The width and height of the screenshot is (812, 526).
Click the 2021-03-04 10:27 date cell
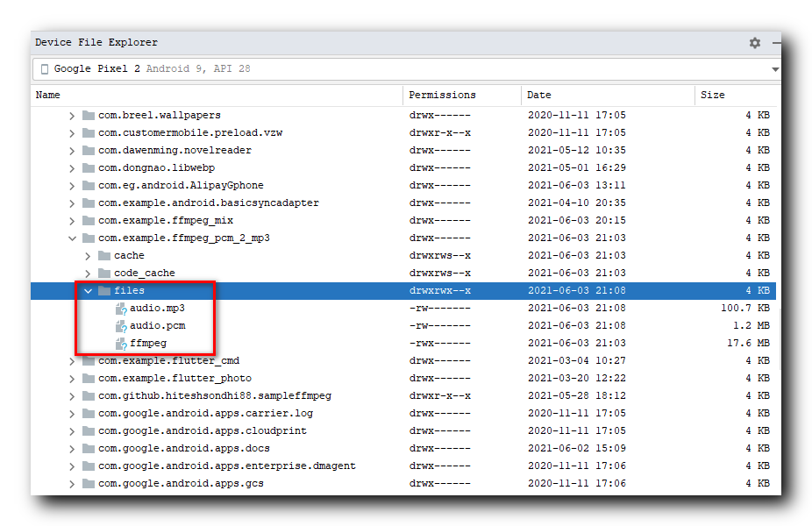tap(576, 360)
